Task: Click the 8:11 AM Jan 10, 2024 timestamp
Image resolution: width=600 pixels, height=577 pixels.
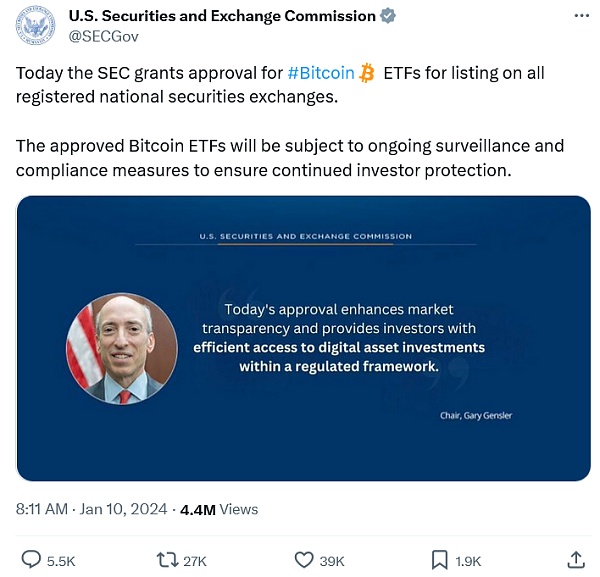Action: (x=89, y=509)
